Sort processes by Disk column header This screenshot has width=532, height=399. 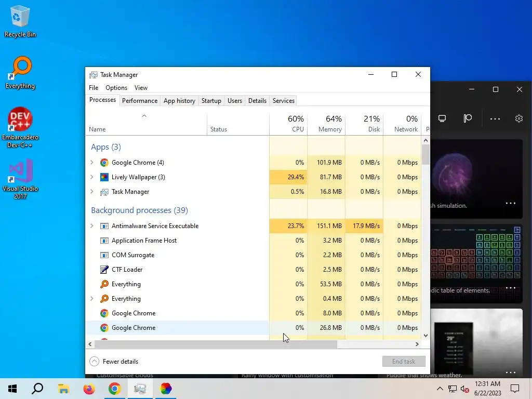coord(364,124)
